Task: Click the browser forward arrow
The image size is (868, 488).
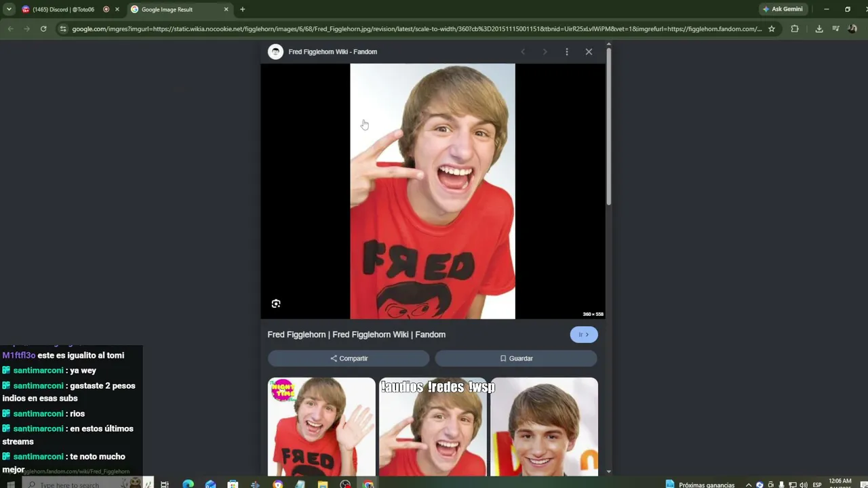Action: [26, 29]
